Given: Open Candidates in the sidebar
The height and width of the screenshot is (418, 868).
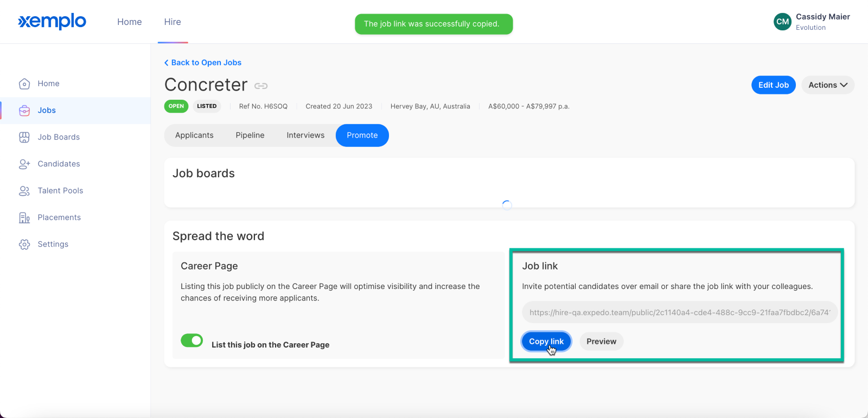Looking at the screenshot, I should coord(75,164).
